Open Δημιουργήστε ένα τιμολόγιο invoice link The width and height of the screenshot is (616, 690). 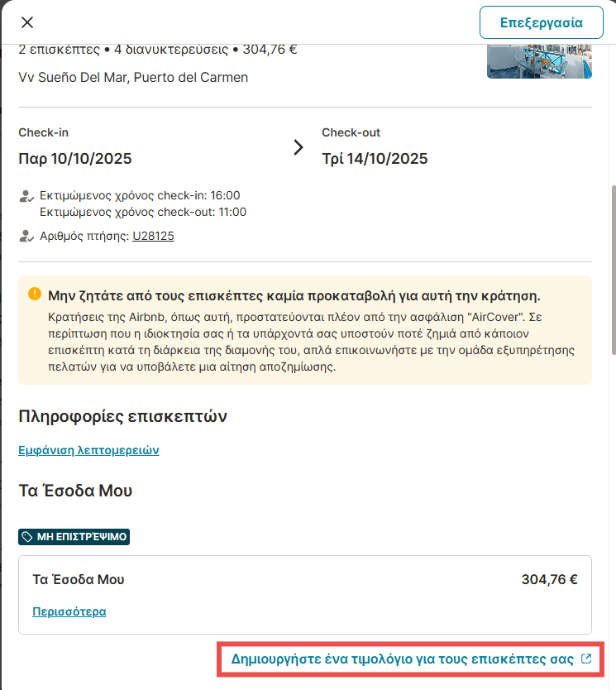coord(402,659)
